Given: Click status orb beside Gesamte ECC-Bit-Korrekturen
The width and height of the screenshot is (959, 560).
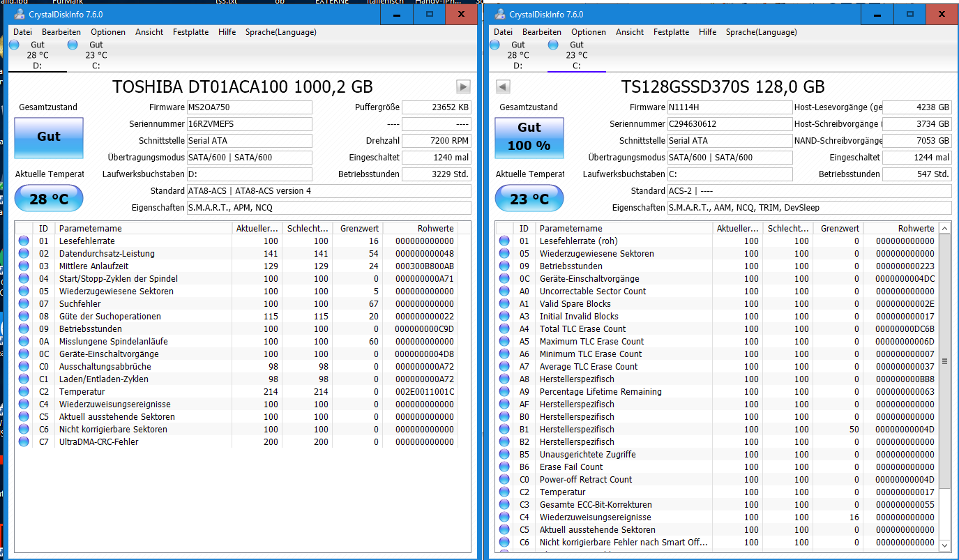Looking at the screenshot, I should (x=504, y=504).
